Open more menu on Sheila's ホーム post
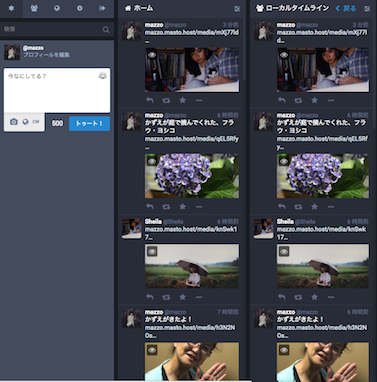 coord(199,297)
